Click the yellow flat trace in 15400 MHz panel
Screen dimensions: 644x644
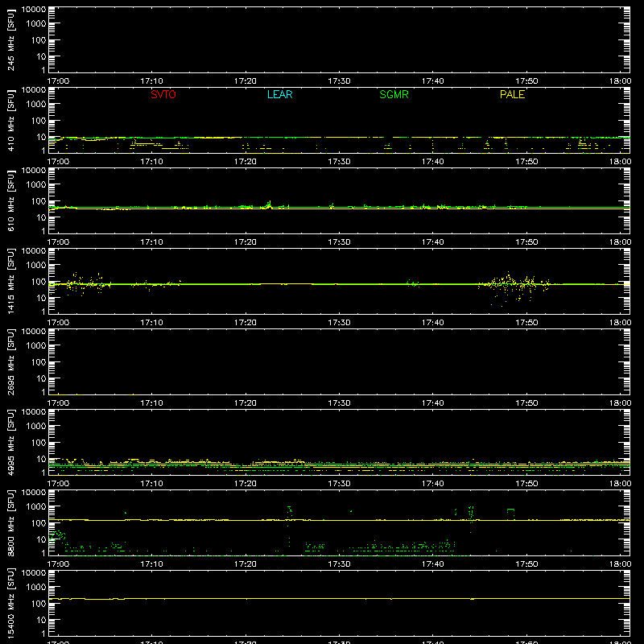[x=339, y=599]
